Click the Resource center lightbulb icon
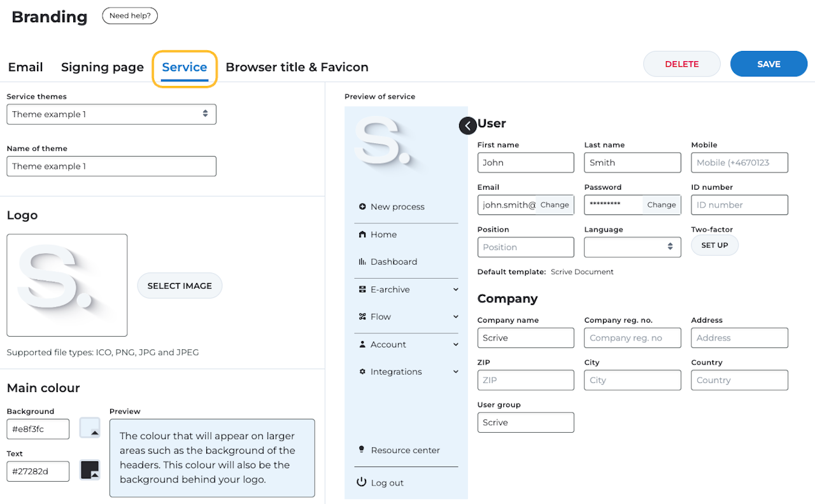This screenshot has height=504, width=815. [x=362, y=450]
